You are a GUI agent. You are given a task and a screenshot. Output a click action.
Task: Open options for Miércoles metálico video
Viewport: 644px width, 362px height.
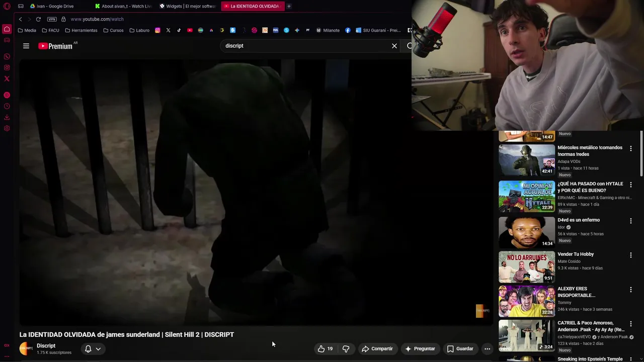(x=630, y=149)
